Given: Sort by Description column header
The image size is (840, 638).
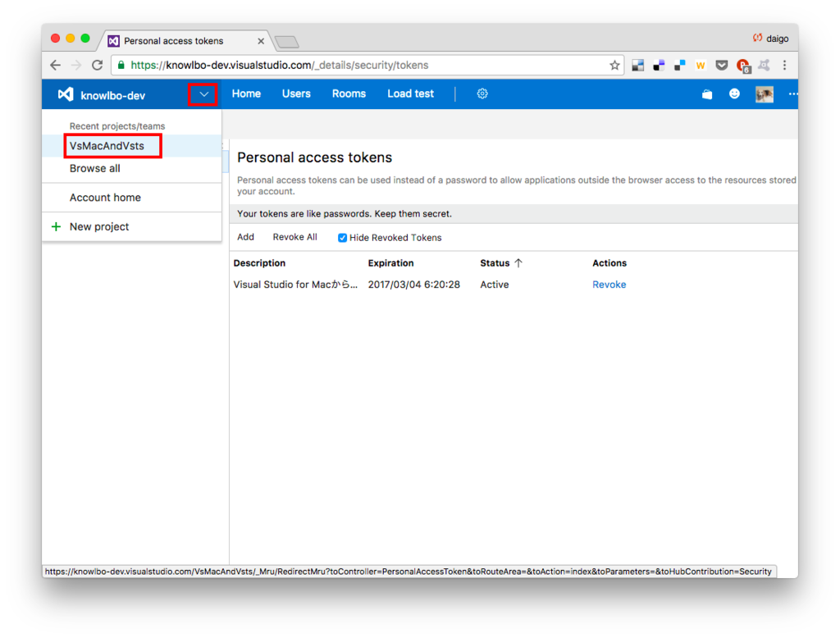Looking at the screenshot, I should click(x=259, y=263).
